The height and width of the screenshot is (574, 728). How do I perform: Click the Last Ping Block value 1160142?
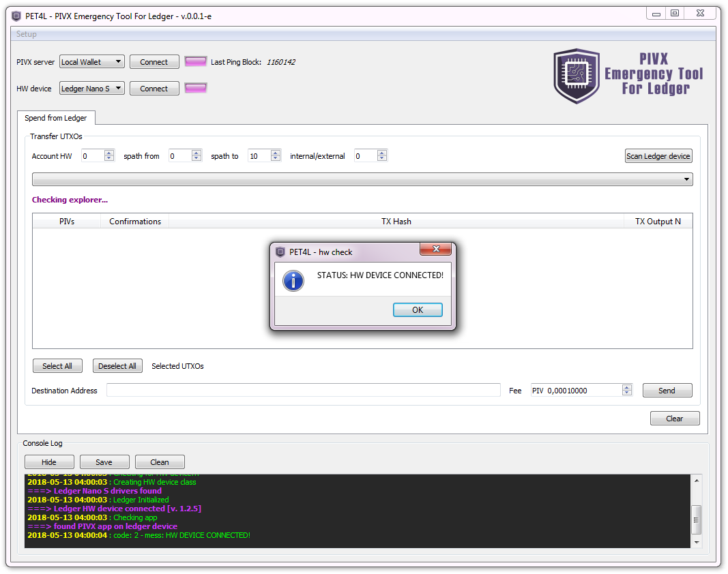280,62
